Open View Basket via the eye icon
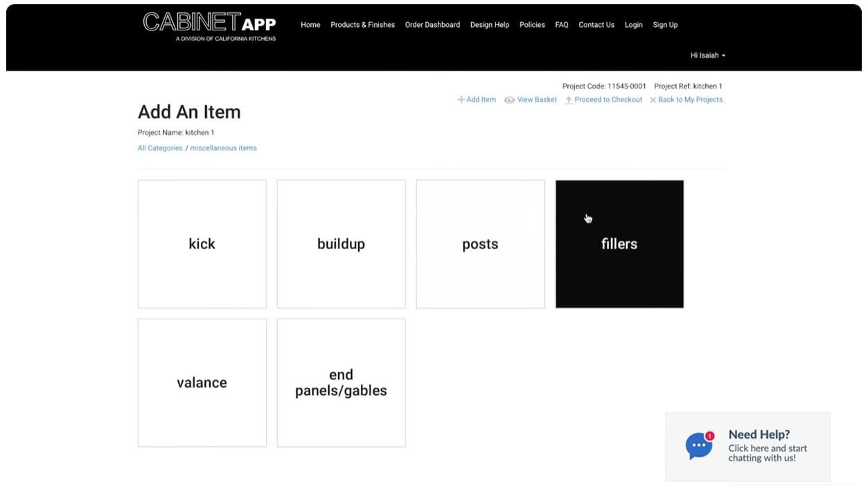The height and width of the screenshot is (490, 868). (509, 100)
